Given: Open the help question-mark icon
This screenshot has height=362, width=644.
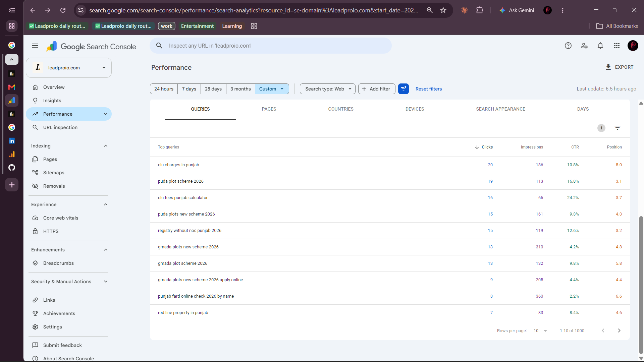Looking at the screenshot, I should [568, 46].
